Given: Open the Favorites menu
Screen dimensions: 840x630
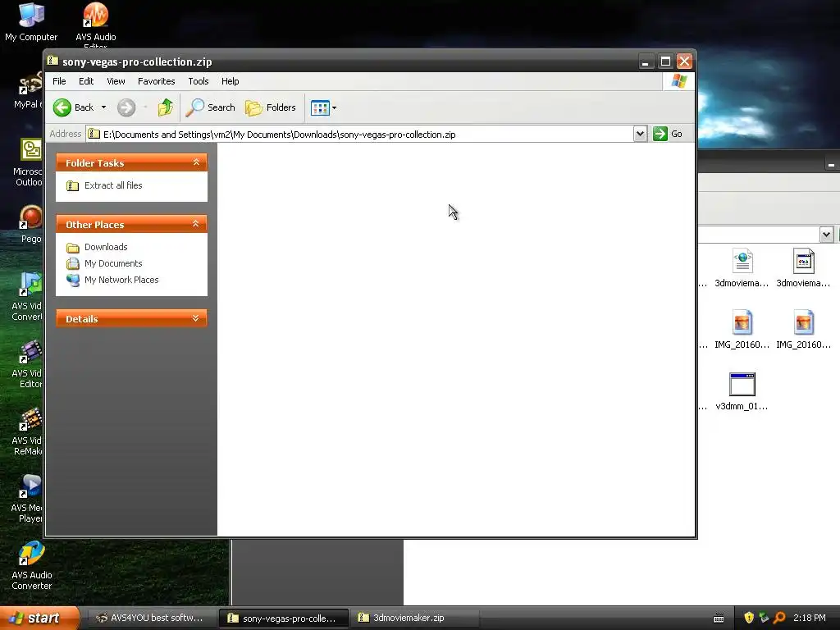Looking at the screenshot, I should [157, 81].
